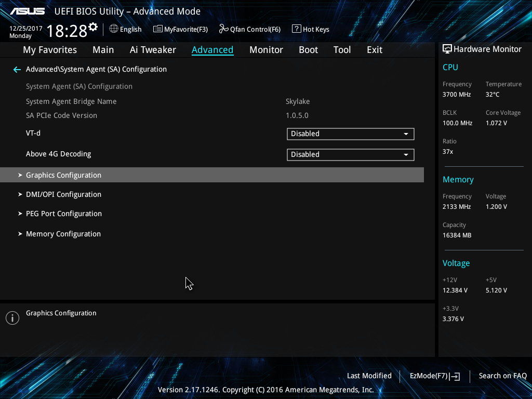
Task: Click the Qfan Control fan icon
Action: pyautogui.click(x=223, y=29)
